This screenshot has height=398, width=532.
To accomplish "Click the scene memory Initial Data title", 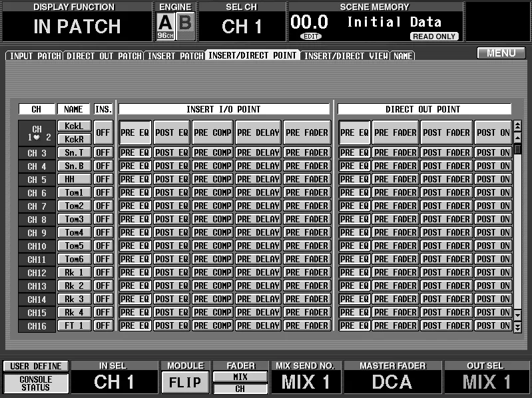I will tap(394, 22).
